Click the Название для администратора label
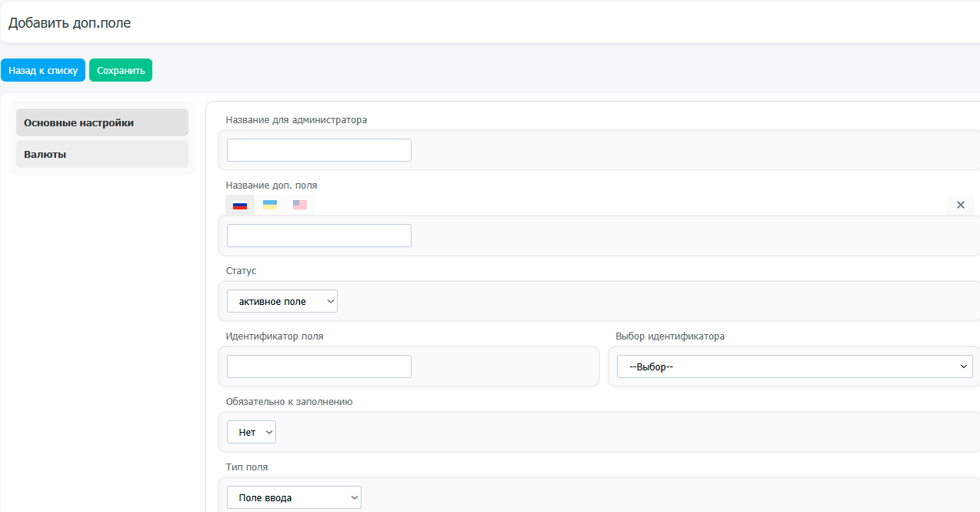Image resolution: width=980 pixels, height=512 pixels. tap(296, 119)
